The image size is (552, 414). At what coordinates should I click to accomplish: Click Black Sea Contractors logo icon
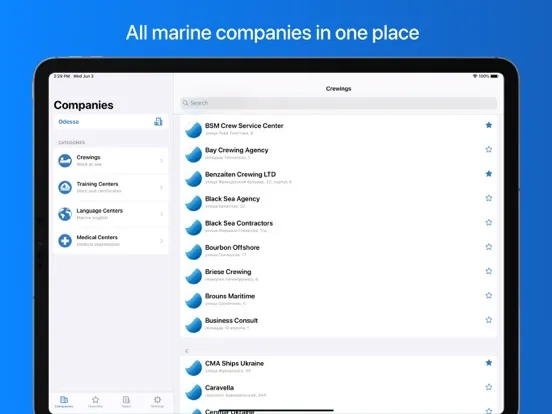(x=194, y=227)
